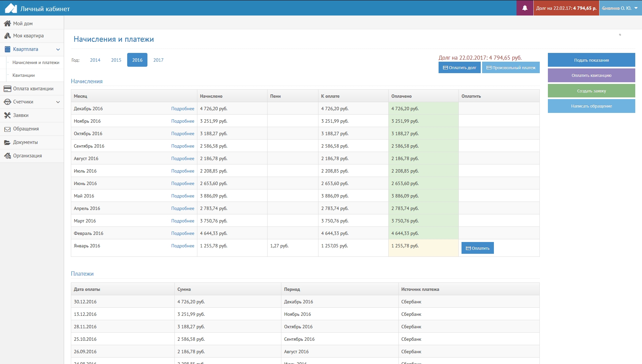Expand the Счетчики submenu chevron
This screenshot has height=364, width=642.
coord(58,102)
